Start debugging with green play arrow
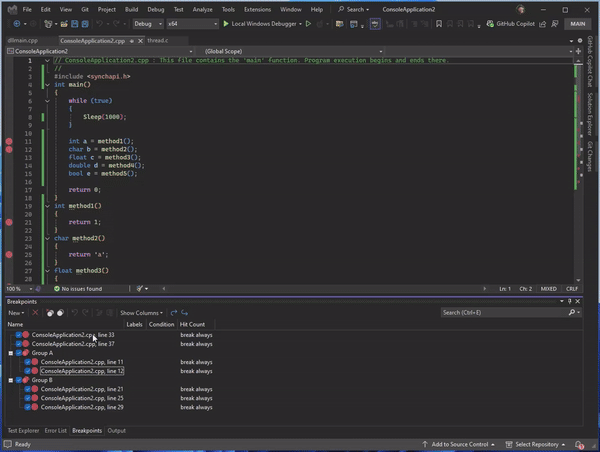600x452 pixels. [226, 22]
